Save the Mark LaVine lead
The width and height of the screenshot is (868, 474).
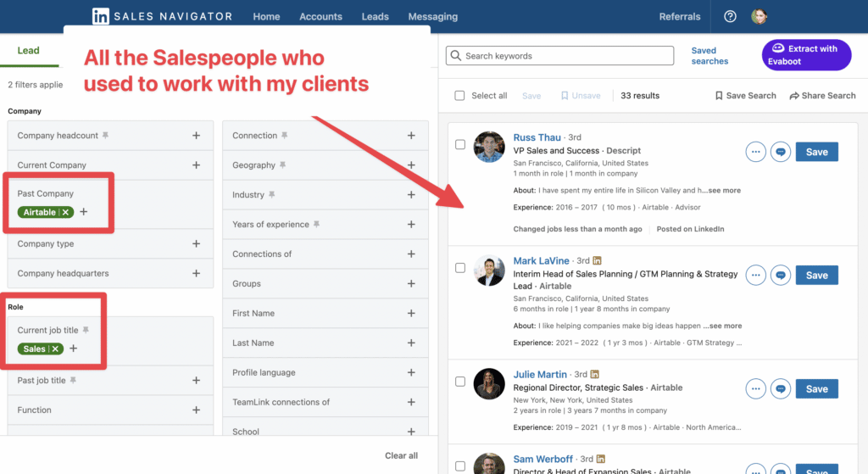point(817,276)
